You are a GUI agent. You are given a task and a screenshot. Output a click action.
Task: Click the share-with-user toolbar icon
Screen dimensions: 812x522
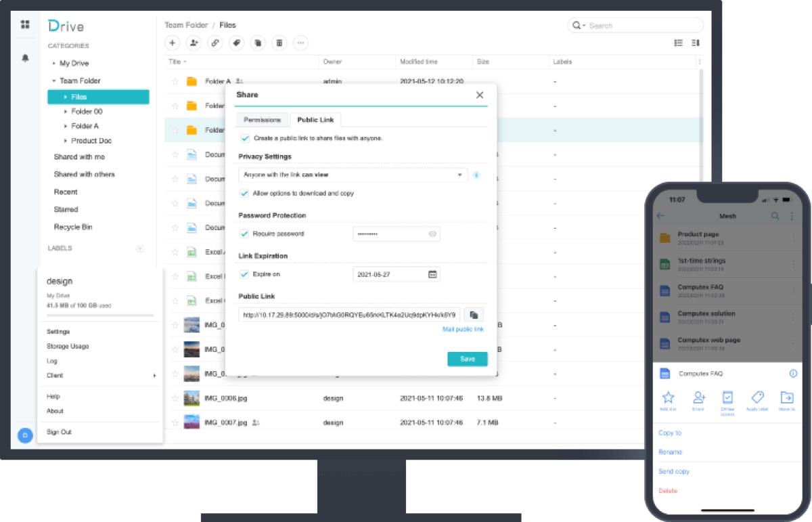pyautogui.click(x=194, y=43)
